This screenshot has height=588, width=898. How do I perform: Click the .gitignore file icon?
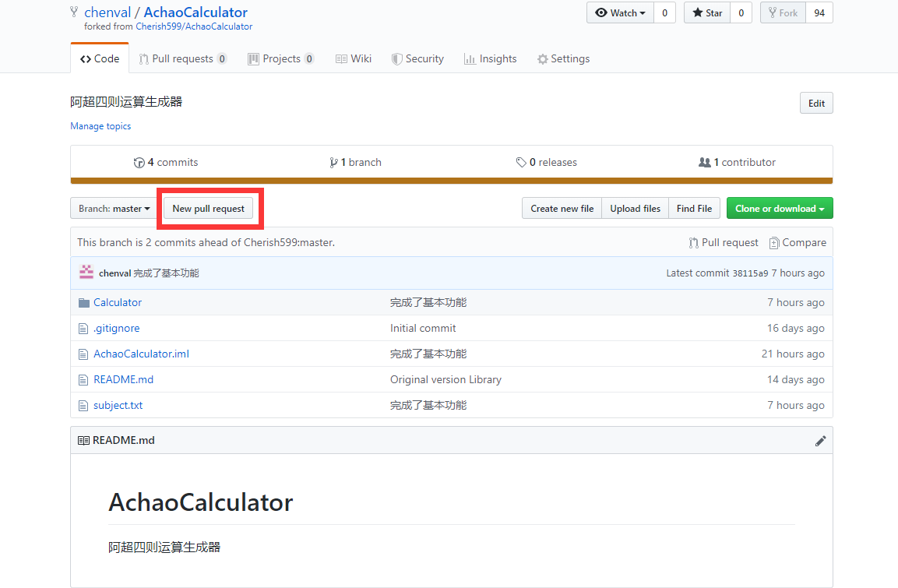(x=83, y=329)
